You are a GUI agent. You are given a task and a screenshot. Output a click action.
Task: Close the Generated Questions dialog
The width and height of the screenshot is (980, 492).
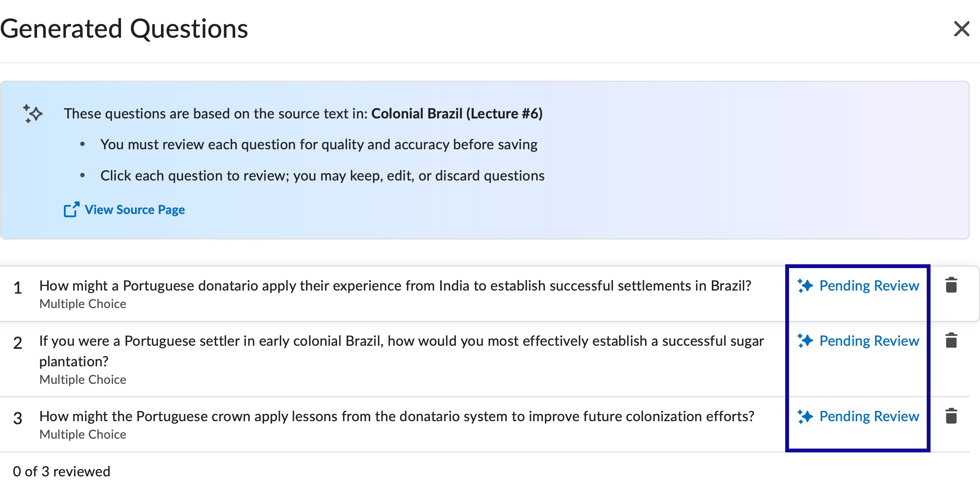coord(962,29)
